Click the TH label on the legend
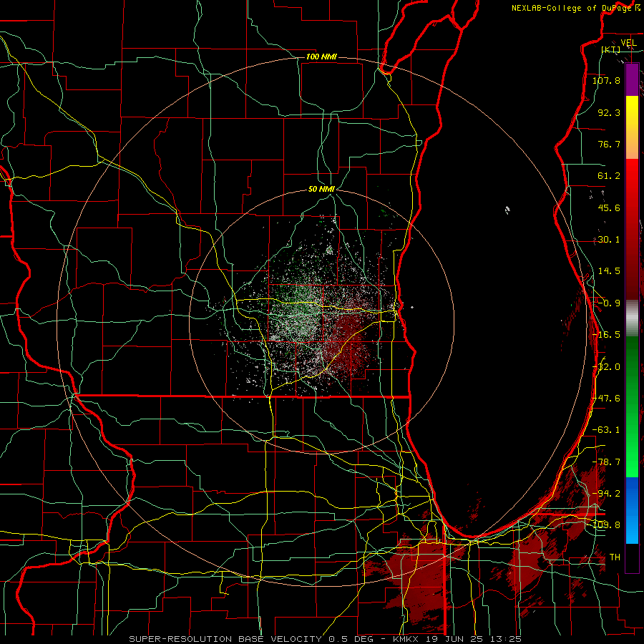644x644 pixels. click(x=615, y=557)
